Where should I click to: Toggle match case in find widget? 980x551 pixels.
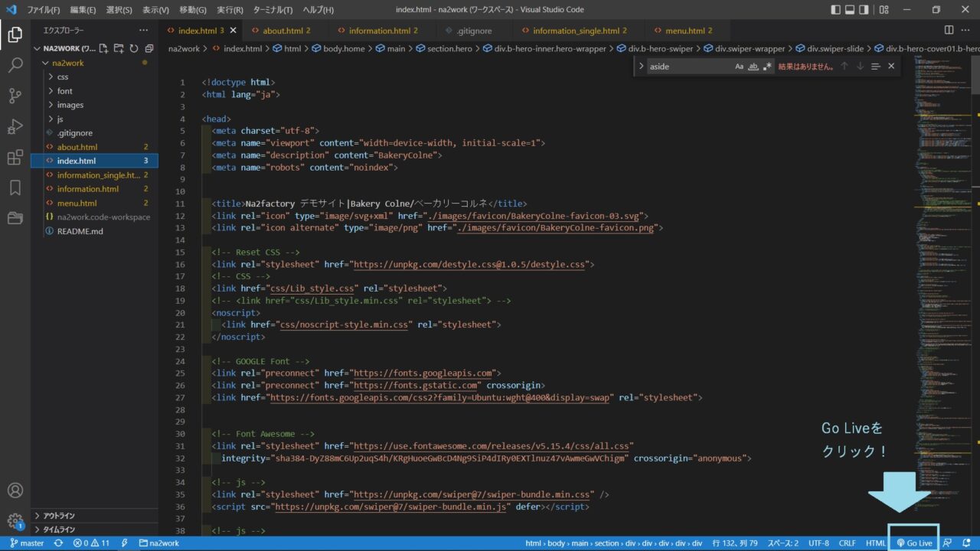point(740,67)
